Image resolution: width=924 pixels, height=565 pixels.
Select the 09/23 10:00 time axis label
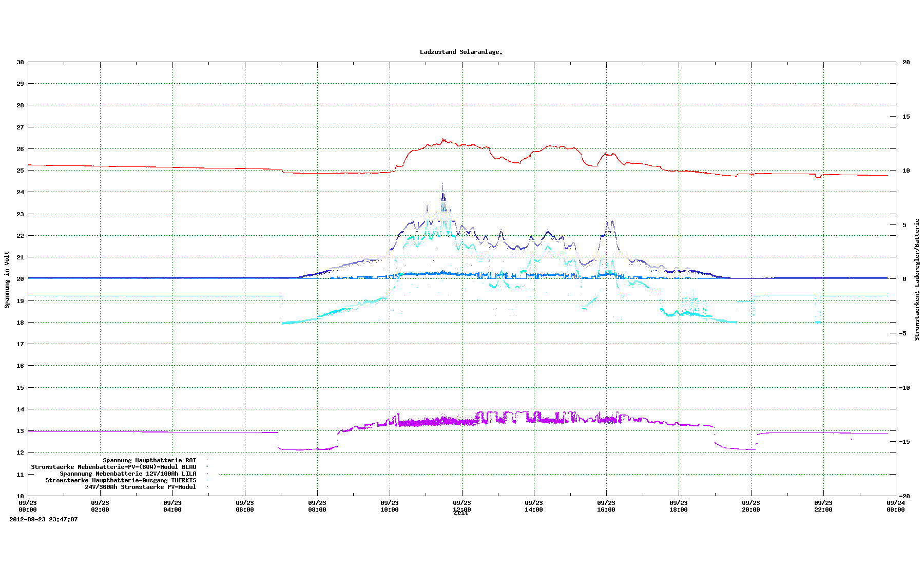[390, 506]
